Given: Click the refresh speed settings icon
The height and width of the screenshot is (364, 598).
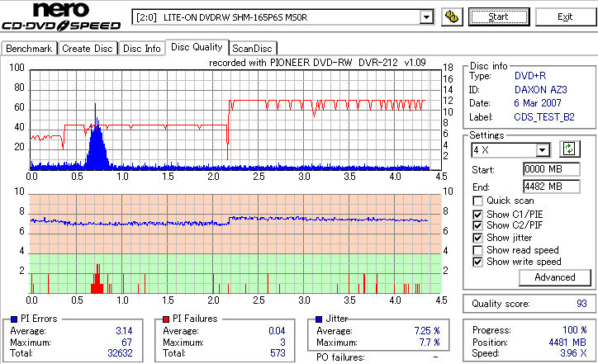Looking at the screenshot, I should click(x=569, y=149).
